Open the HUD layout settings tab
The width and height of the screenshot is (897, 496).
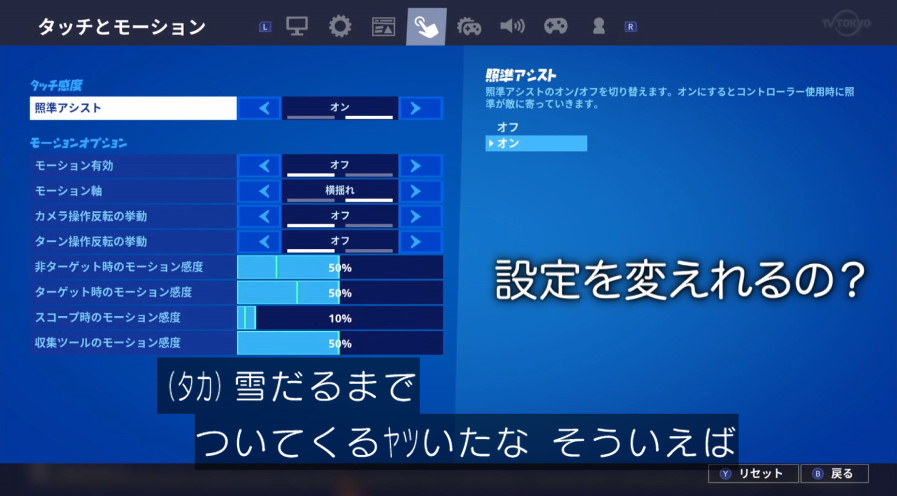pos(383,26)
